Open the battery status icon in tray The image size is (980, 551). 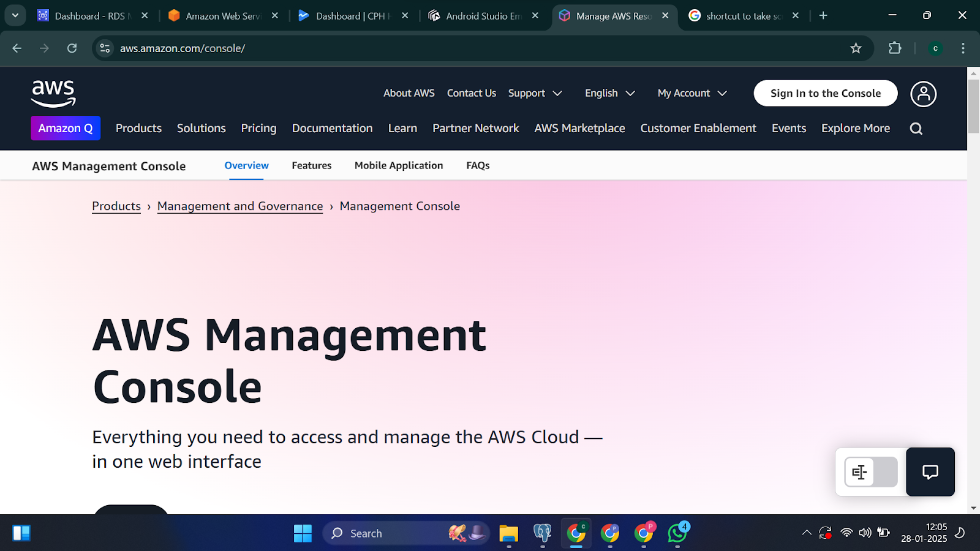click(883, 533)
